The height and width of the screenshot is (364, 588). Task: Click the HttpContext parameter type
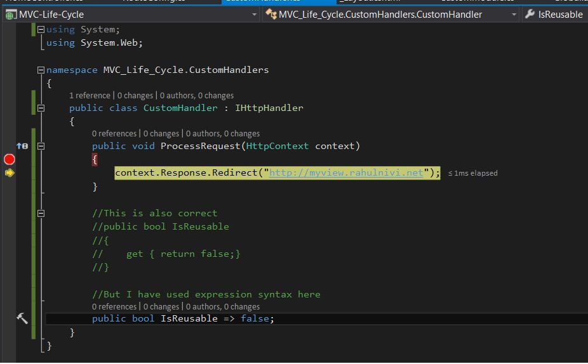coord(277,146)
